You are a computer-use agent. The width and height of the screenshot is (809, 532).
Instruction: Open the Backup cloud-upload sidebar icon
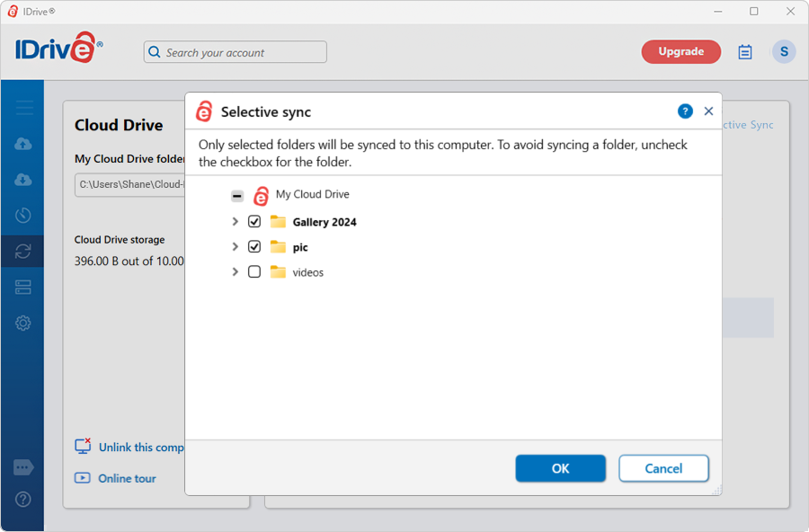tap(23, 144)
